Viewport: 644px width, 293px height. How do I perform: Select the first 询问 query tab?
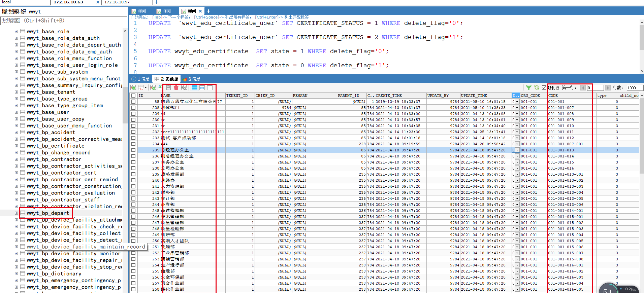click(139, 11)
